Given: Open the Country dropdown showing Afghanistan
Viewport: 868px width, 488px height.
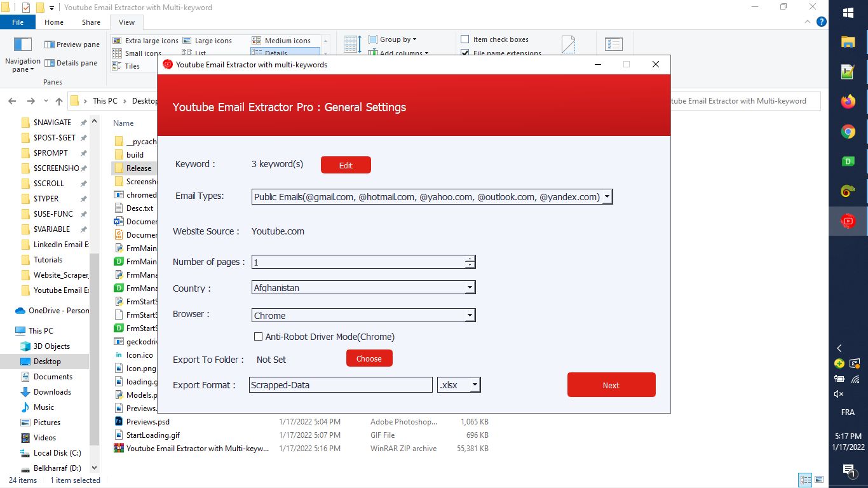Looking at the screenshot, I should [x=470, y=288].
